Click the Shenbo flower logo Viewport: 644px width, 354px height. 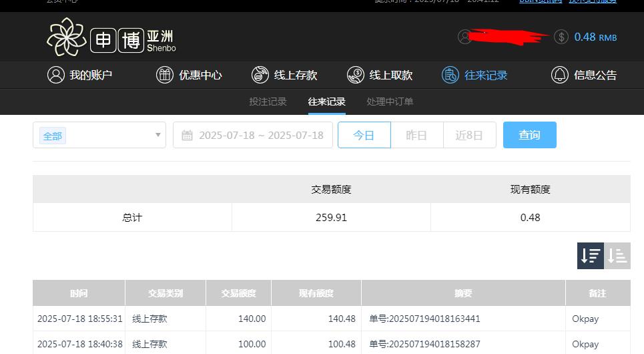pyautogui.click(x=67, y=37)
